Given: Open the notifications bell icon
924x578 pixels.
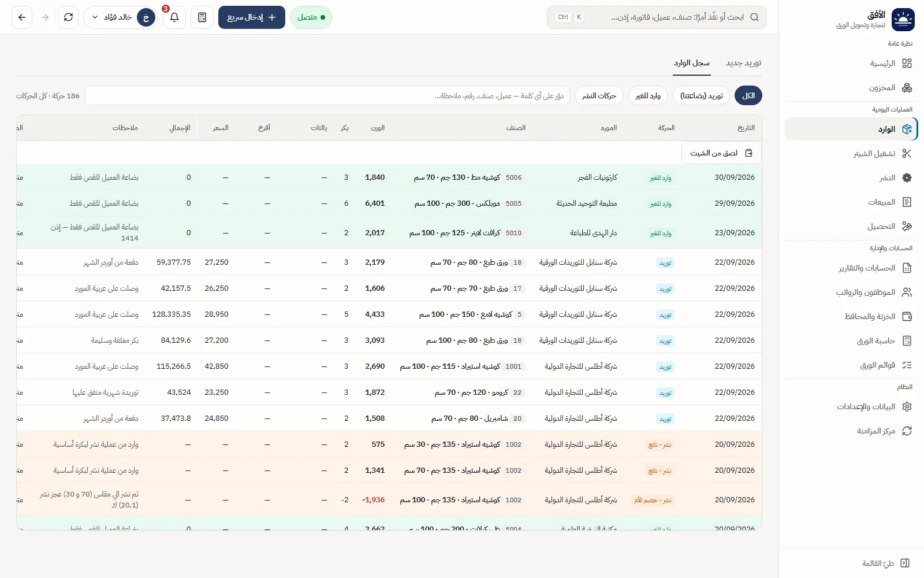Looking at the screenshot, I should coord(174,17).
